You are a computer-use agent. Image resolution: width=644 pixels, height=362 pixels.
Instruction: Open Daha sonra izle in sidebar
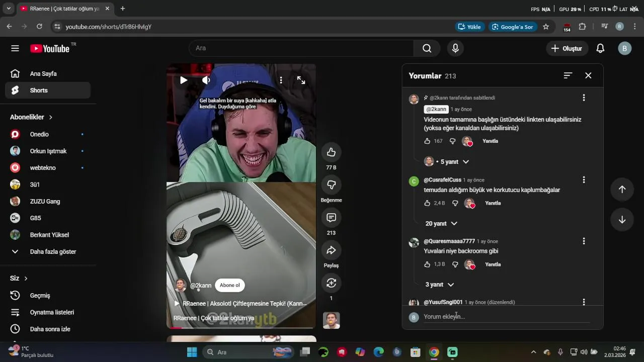point(48,329)
